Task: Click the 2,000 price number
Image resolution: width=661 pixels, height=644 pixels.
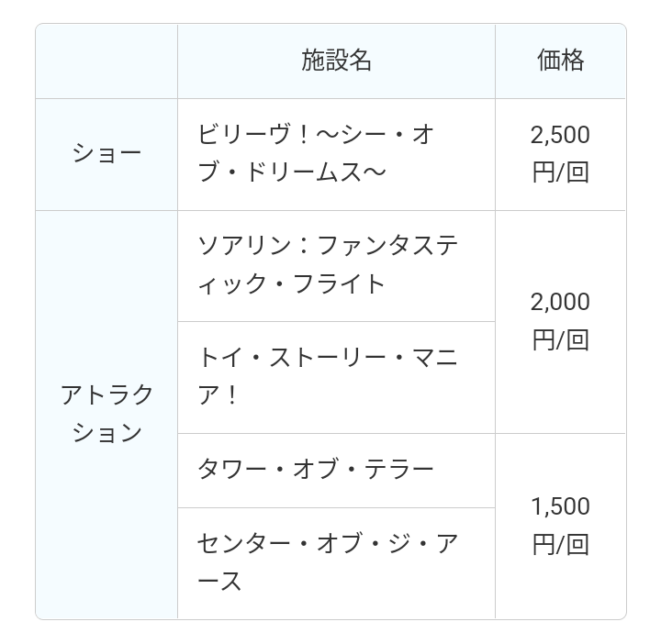Action: click(x=560, y=302)
